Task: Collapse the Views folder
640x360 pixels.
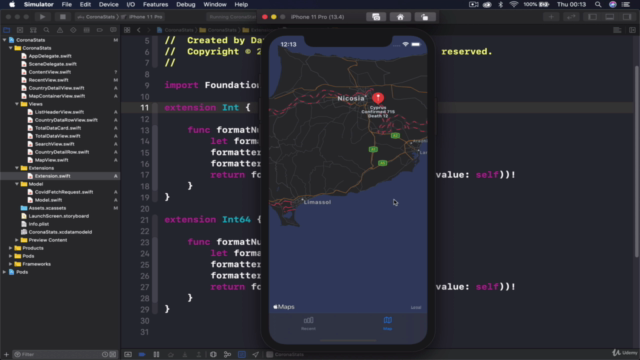Action: point(17,104)
